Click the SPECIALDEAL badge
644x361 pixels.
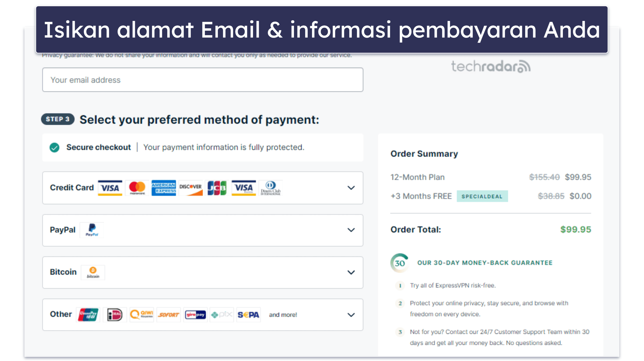[482, 197]
